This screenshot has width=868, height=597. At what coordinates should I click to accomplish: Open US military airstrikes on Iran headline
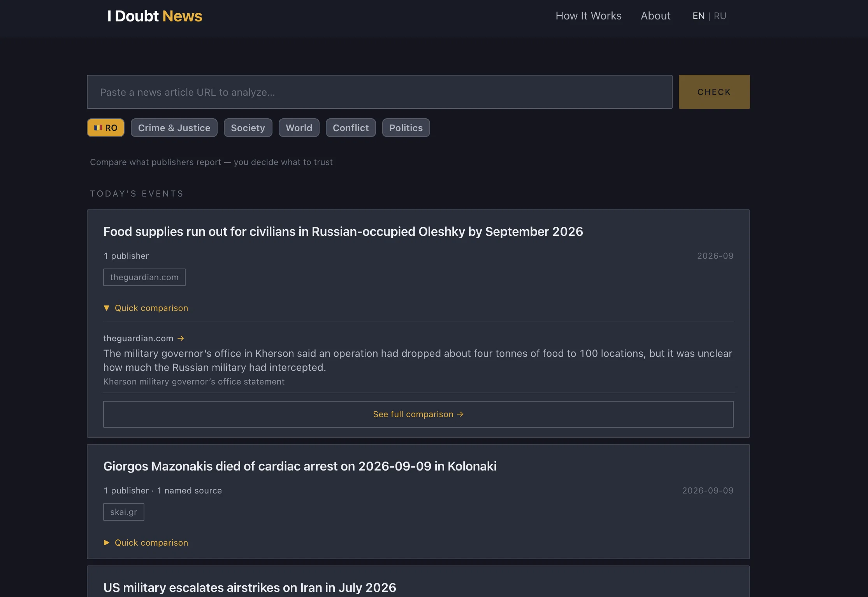(x=250, y=588)
